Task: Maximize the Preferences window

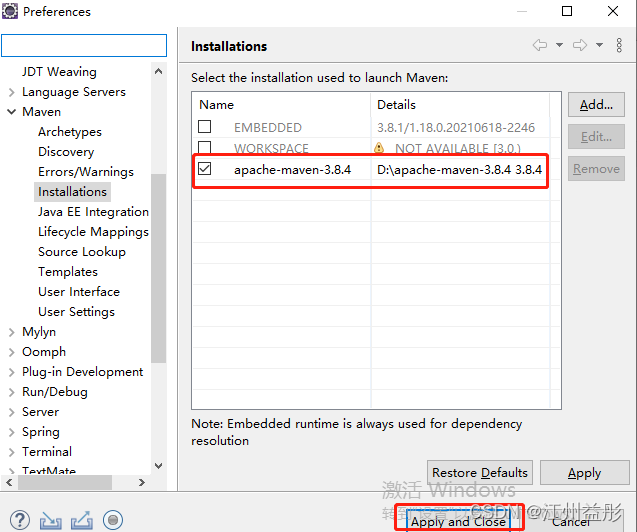Action: point(567,11)
